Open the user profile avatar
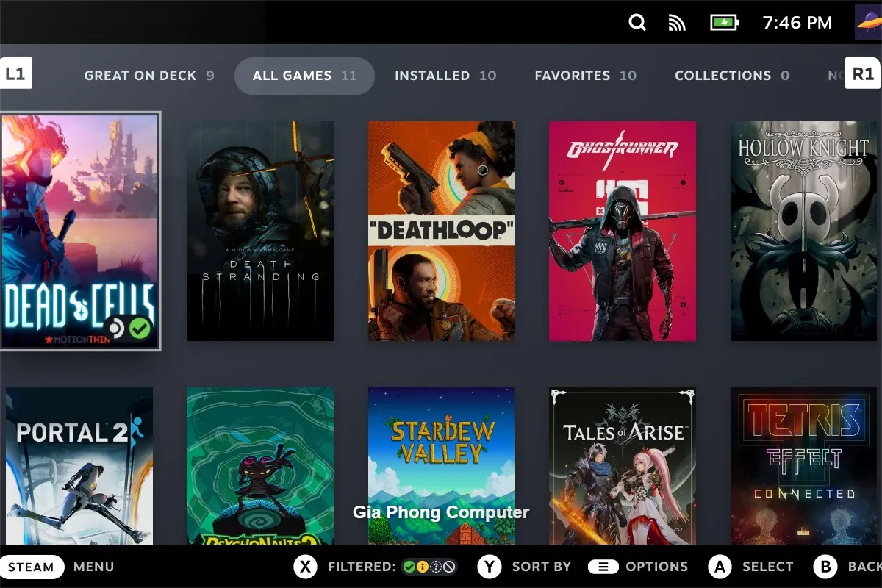The width and height of the screenshot is (882, 588). coord(868,22)
